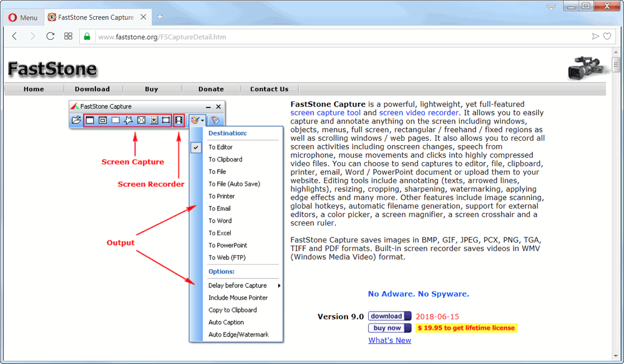Click the 2018-06-15 release date
624x364 pixels.
(437, 317)
